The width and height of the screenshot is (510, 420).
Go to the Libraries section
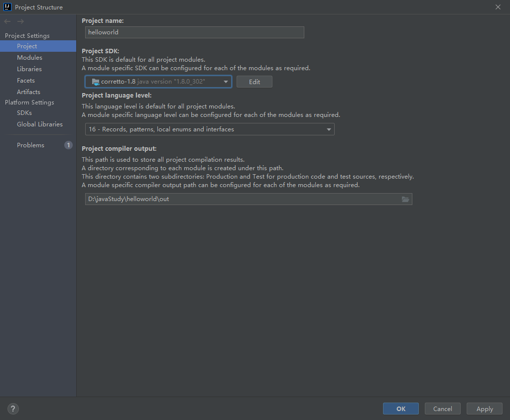click(x=29, y=69)
